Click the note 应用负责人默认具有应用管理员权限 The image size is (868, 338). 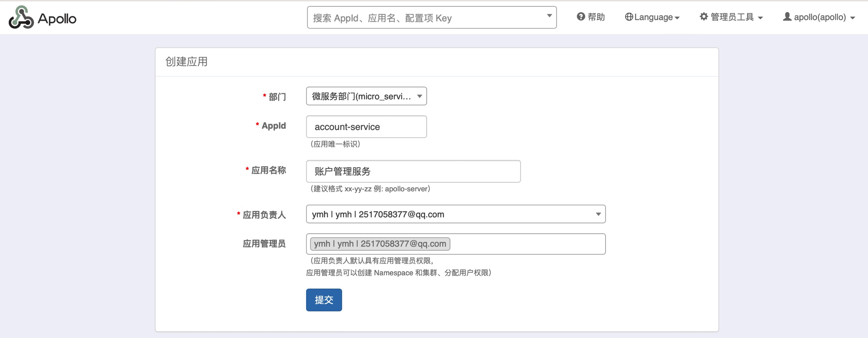click(372, 261)
